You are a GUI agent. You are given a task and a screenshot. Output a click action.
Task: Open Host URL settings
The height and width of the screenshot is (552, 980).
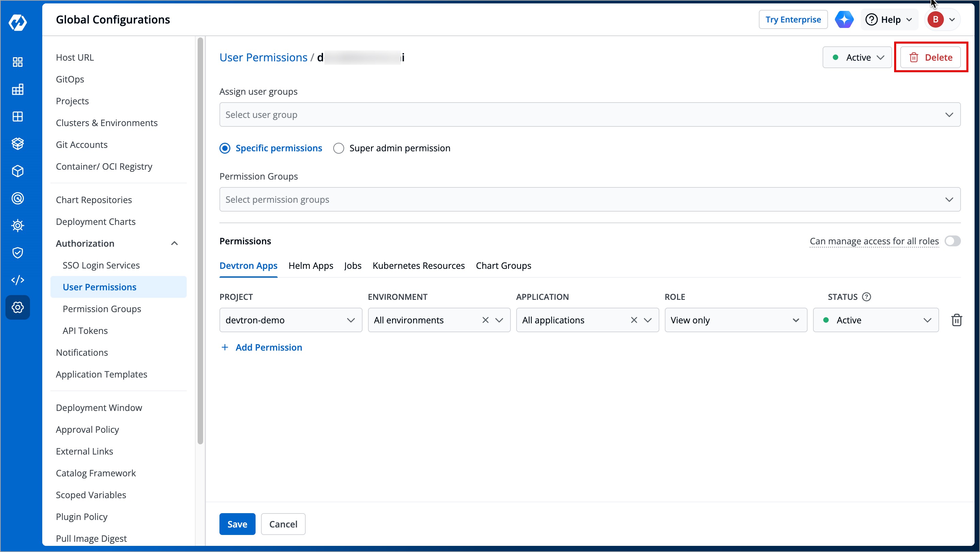[x=75, y=58]
